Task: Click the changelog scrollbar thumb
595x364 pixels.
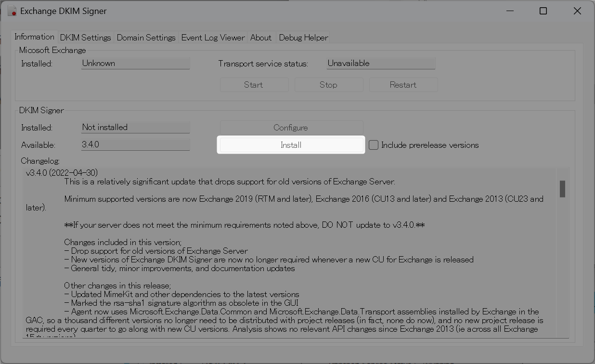Action: pyautogui.click(x=562, y=189)
